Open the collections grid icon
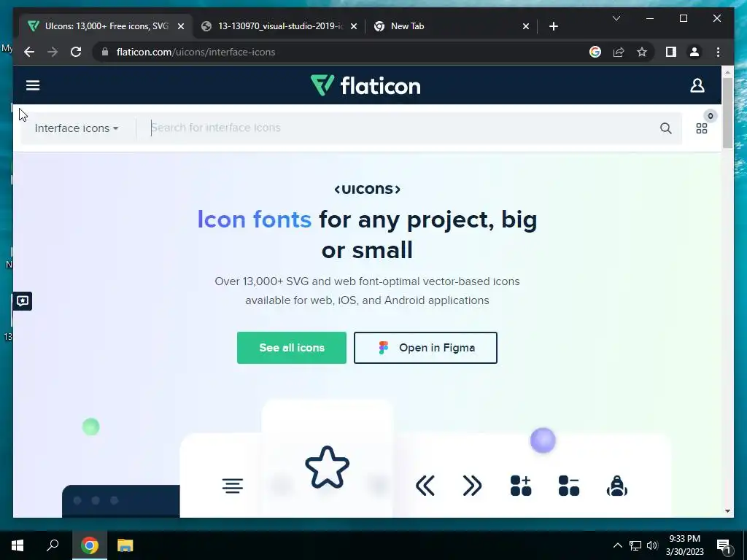 [x=702, y=128]
